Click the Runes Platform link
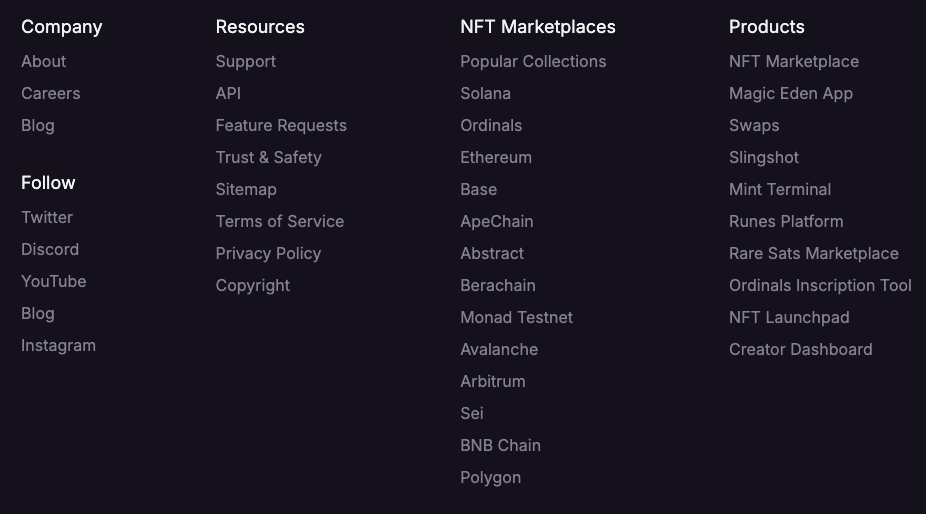This screenshot has width=926, height=514. point(787,222)
